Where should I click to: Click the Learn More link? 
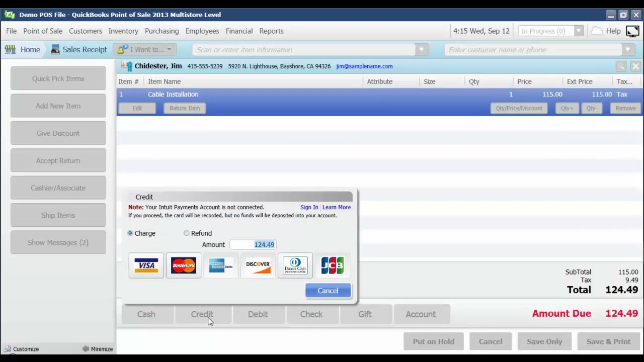point(337,207)
